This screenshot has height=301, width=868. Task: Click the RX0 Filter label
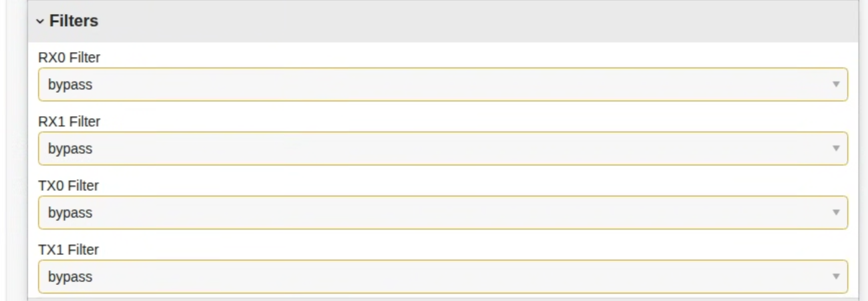click(69, 57)
